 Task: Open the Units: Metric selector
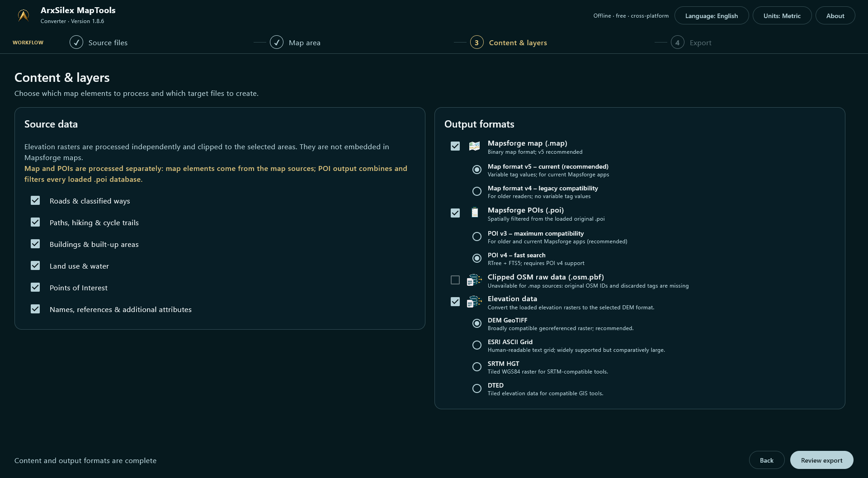coord(782,16)
